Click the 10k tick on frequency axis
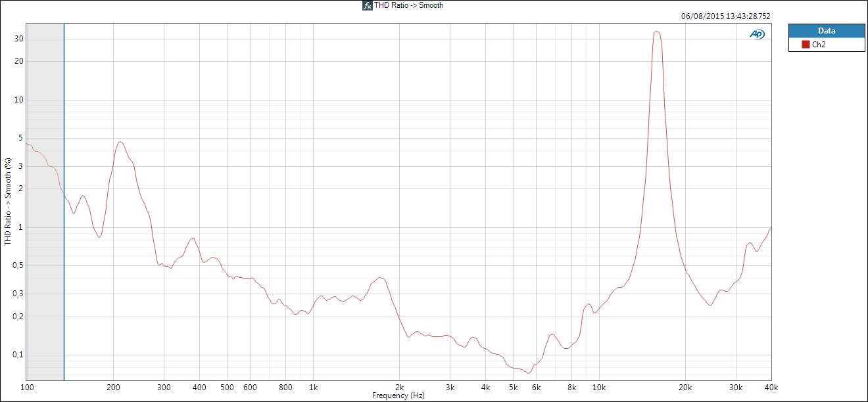The width and height of the screenshot is (868, 402). pyautogui.click(x=599, y=387)
